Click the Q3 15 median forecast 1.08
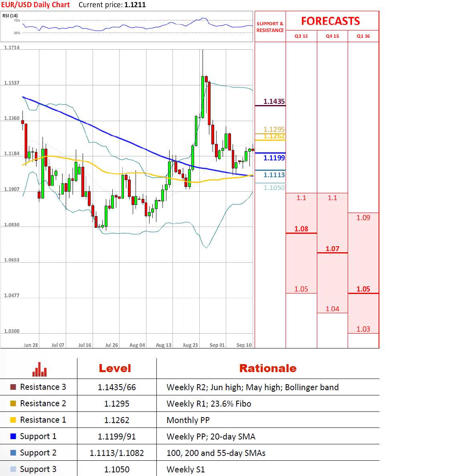 301,229
